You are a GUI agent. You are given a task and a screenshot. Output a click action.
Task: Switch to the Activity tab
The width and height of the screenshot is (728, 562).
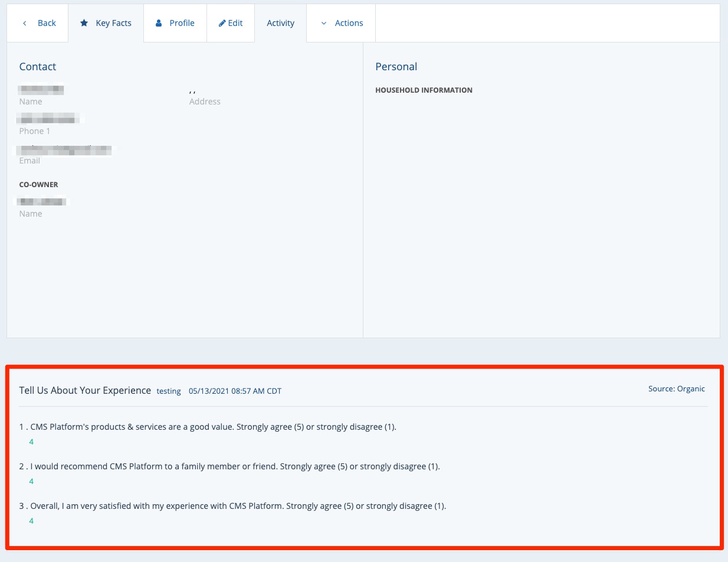[x=280, y=23]
